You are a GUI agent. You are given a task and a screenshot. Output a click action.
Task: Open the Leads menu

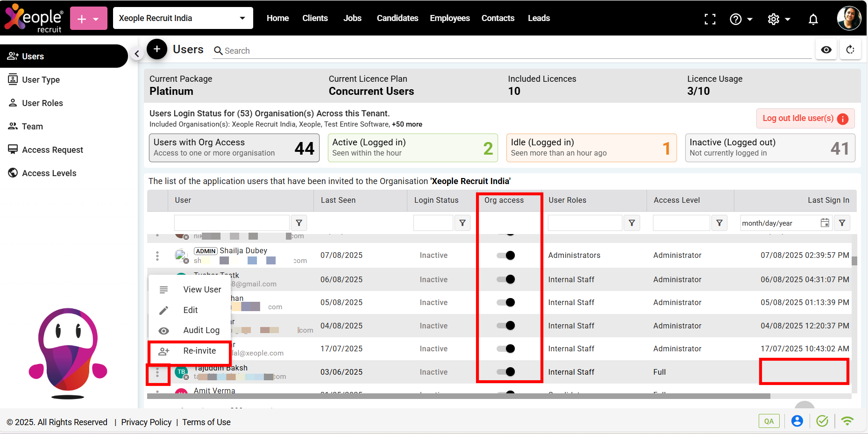click(x=539, y=18)
